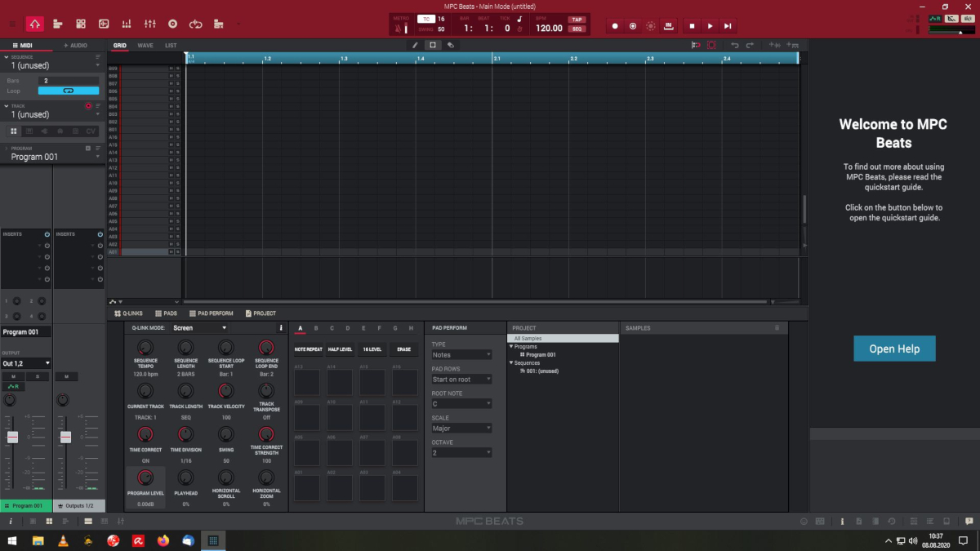Open the Q-LINKS panel tab

point(128,313)
